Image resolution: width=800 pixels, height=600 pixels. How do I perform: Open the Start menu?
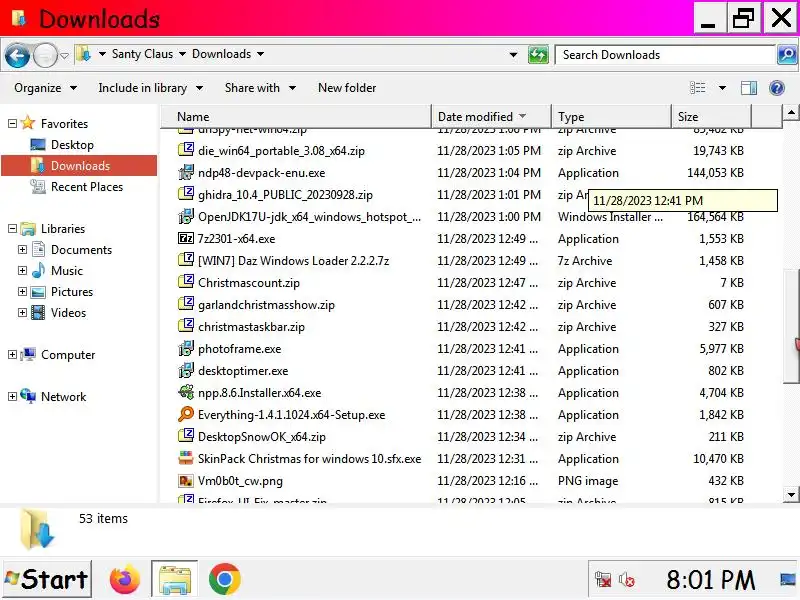click(x=47, y=579)
